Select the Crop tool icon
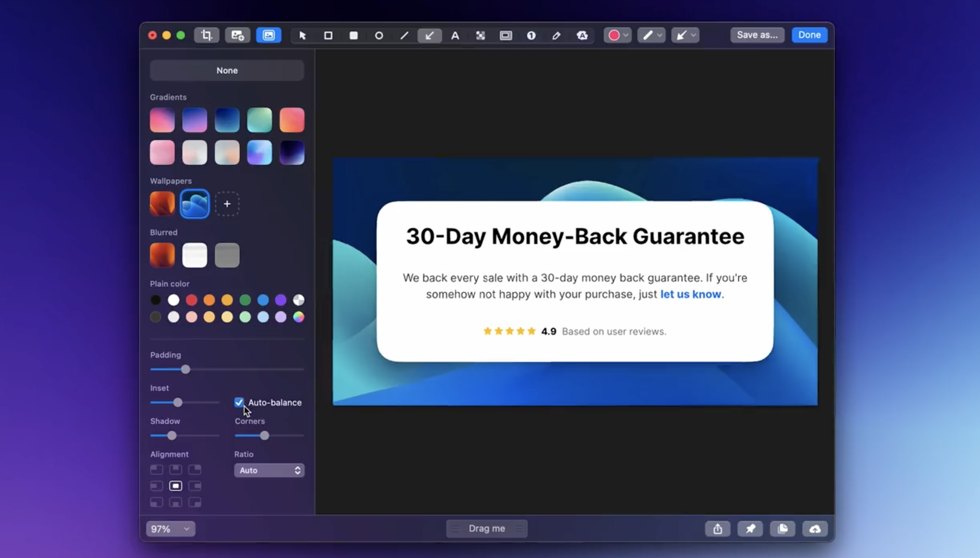Viewport: 980px width, 558px height. pyautogui.click(x=206, y=35)
